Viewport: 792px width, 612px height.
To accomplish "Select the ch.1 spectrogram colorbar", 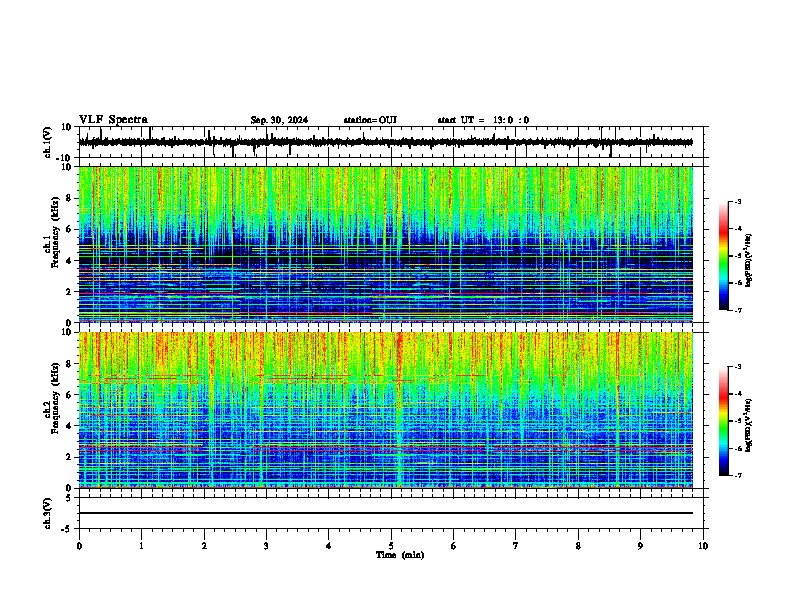I will (724, 256).
